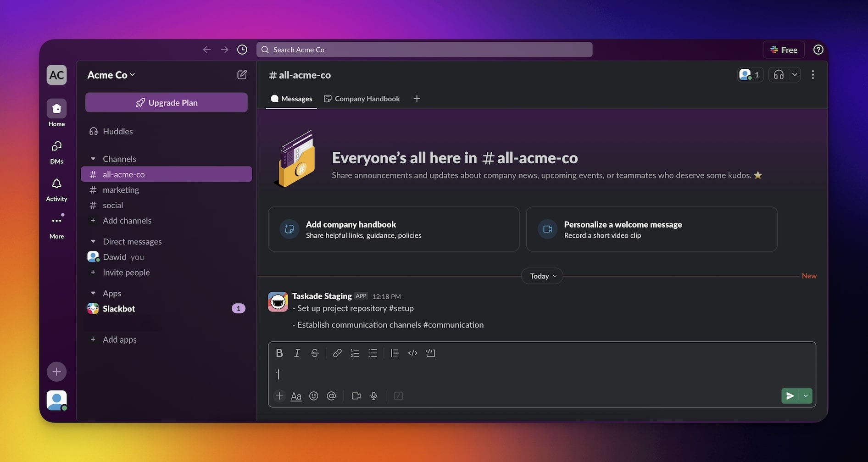Open the history clock icon
This screenshot has height=462, width=868.
(242, 50)
